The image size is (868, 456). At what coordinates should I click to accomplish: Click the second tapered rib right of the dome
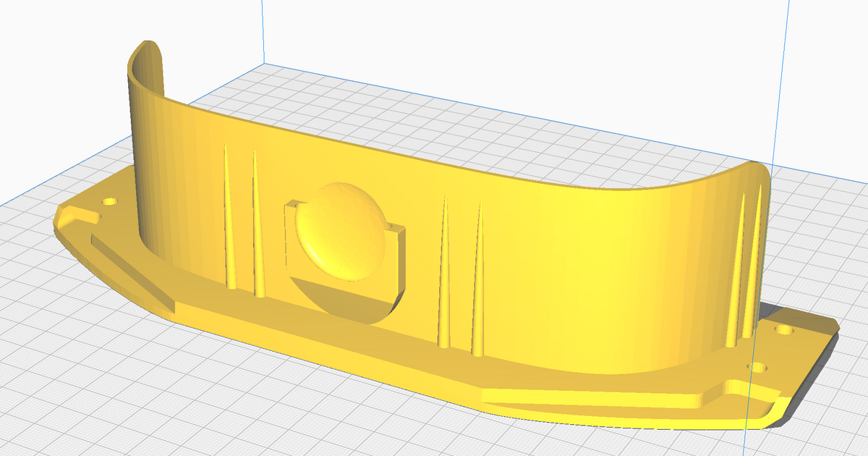coord(477,281)
